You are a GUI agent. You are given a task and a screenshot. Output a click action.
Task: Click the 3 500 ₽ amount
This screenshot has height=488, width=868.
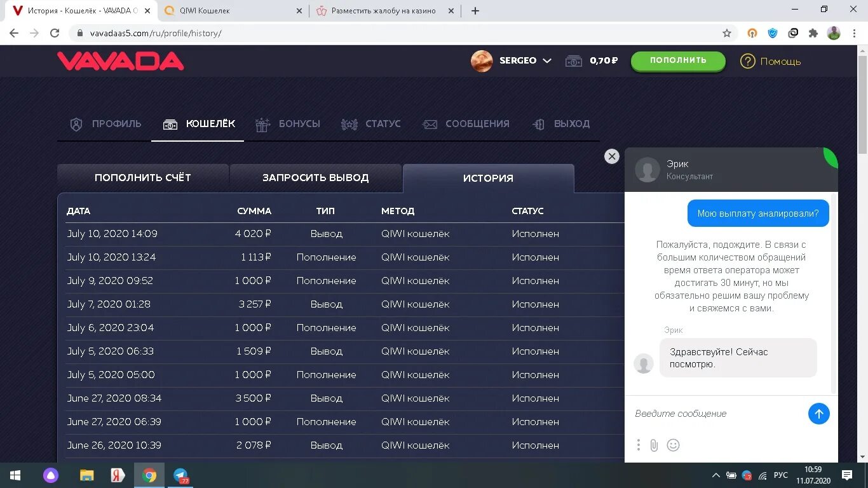[254, 398]
